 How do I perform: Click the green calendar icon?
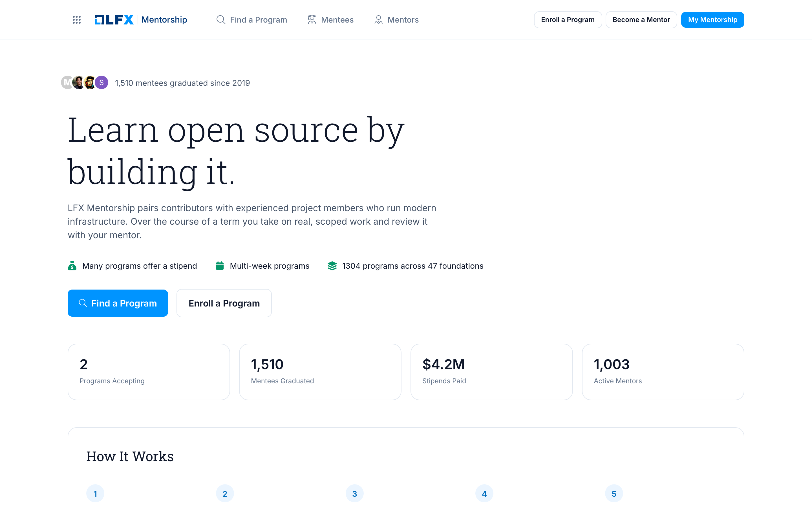click(220, 266)
